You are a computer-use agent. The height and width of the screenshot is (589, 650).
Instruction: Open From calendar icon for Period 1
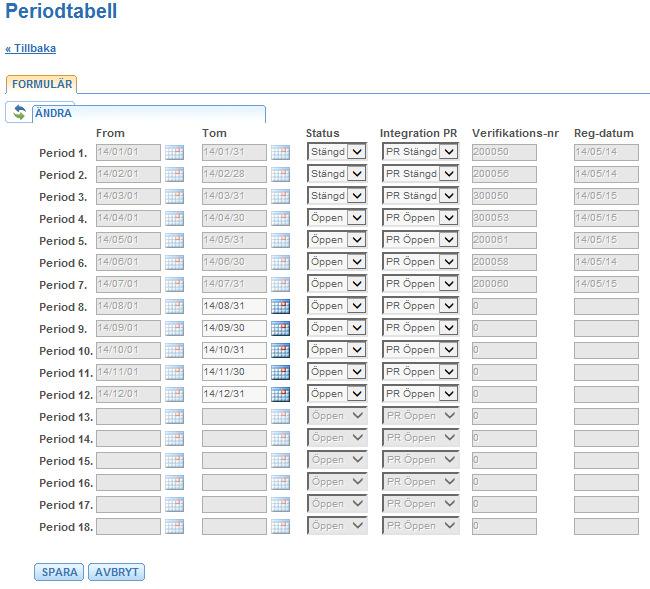[x=175, y=153]
